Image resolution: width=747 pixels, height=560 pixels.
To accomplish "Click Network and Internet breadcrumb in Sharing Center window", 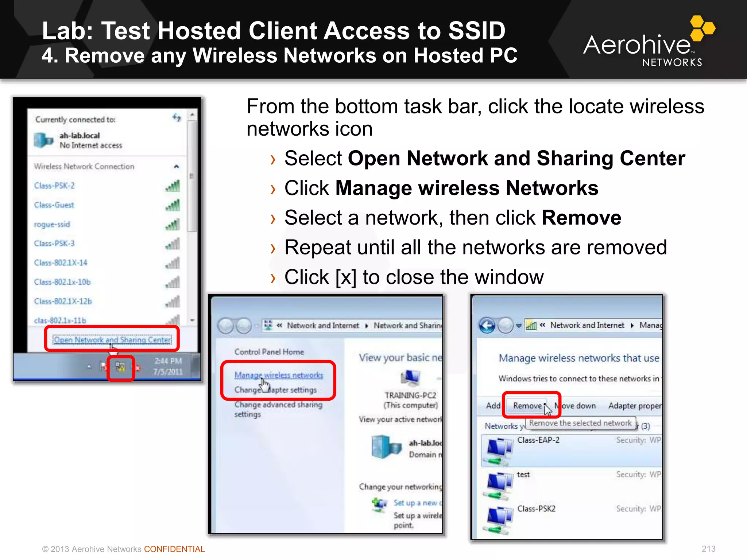I will (x=323, y=325).
